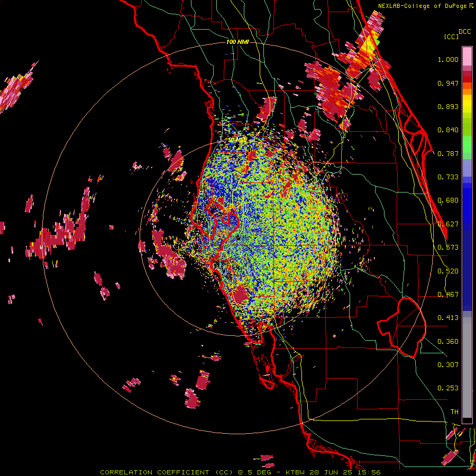
Task: Select the 0.840 scale value
Action: (x=448, y=130)
